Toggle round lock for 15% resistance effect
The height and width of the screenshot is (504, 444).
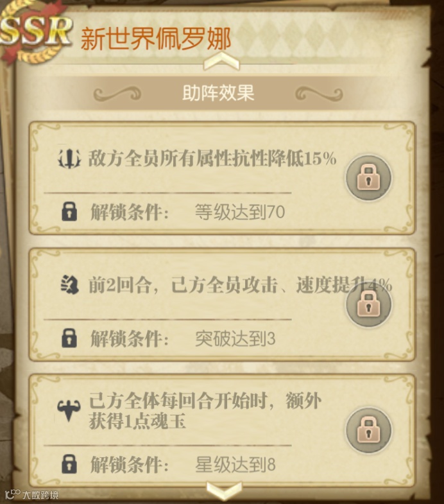pos(368,178)
